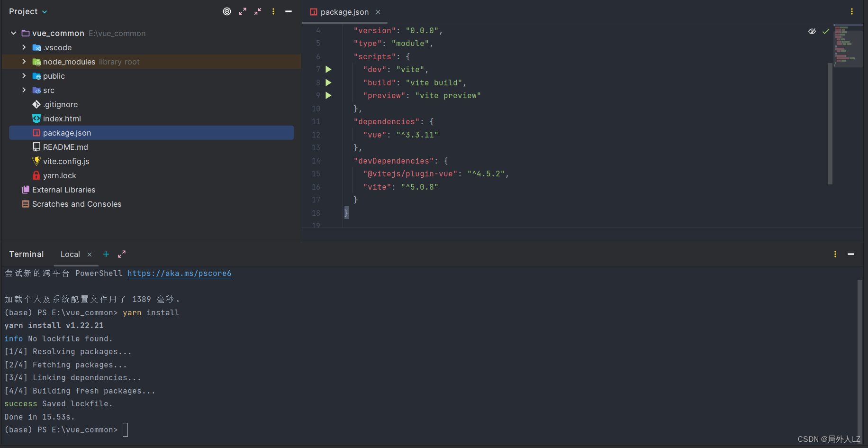Open editor tabs options menu

pyautogui.click(x=852, y=11)
